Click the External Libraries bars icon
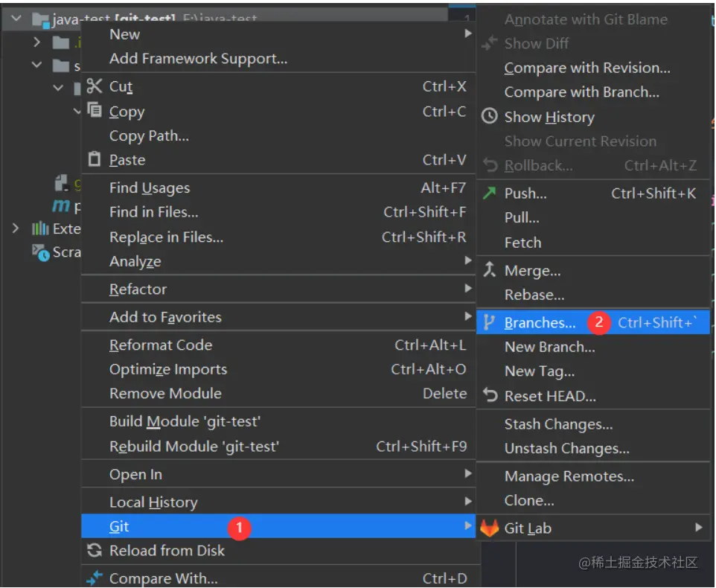Image resolution: width=716 pixels, height=588 pixels. click(x=39, y=228)
